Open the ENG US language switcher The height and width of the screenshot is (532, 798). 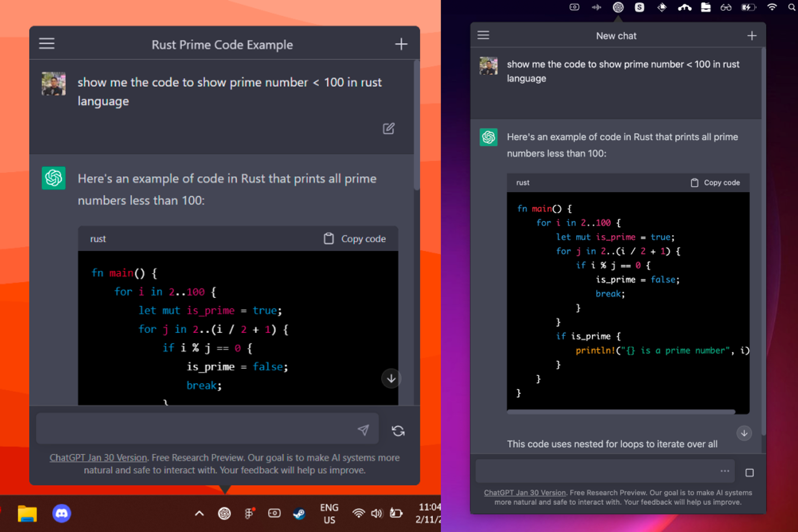pos(329,514)
